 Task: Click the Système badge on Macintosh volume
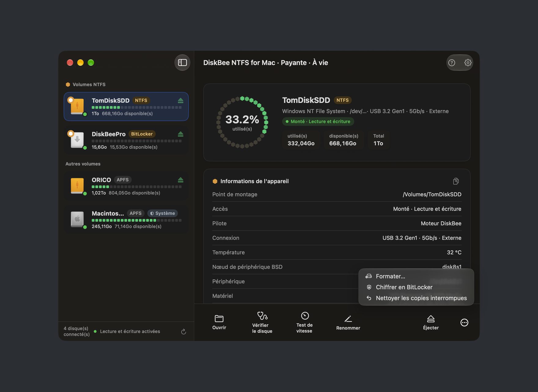[163, 213]
